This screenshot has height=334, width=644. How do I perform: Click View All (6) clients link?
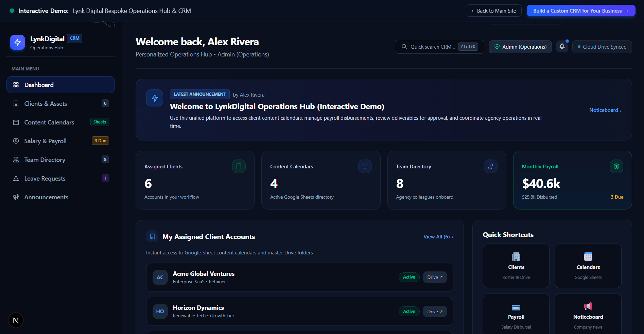click(438, 237)
